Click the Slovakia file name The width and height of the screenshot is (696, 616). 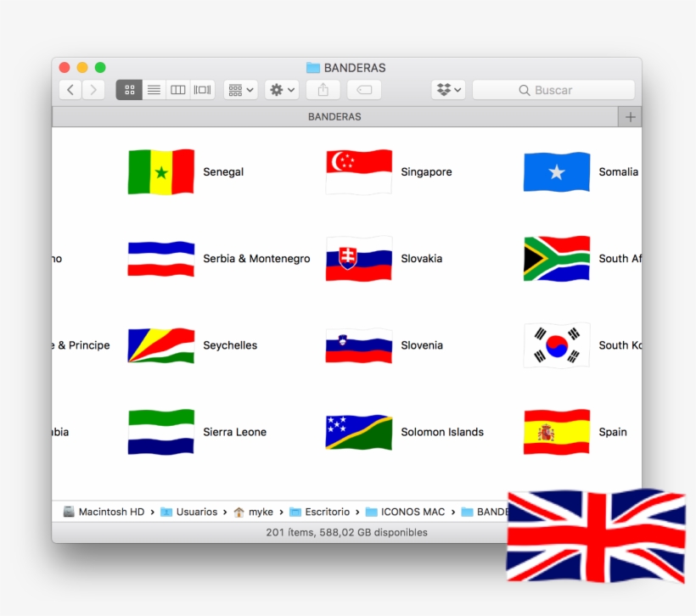pyautogui.click(x=421, y=259)
